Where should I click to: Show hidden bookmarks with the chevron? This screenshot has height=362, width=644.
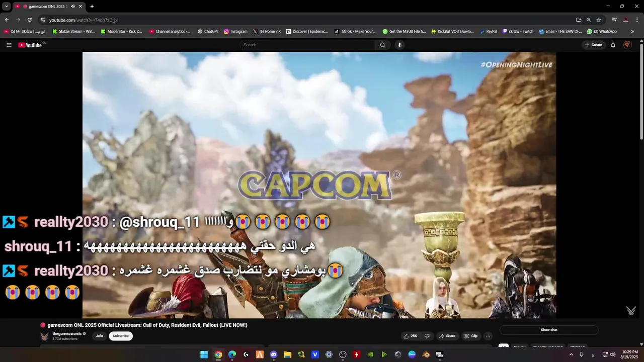[632, 31]
